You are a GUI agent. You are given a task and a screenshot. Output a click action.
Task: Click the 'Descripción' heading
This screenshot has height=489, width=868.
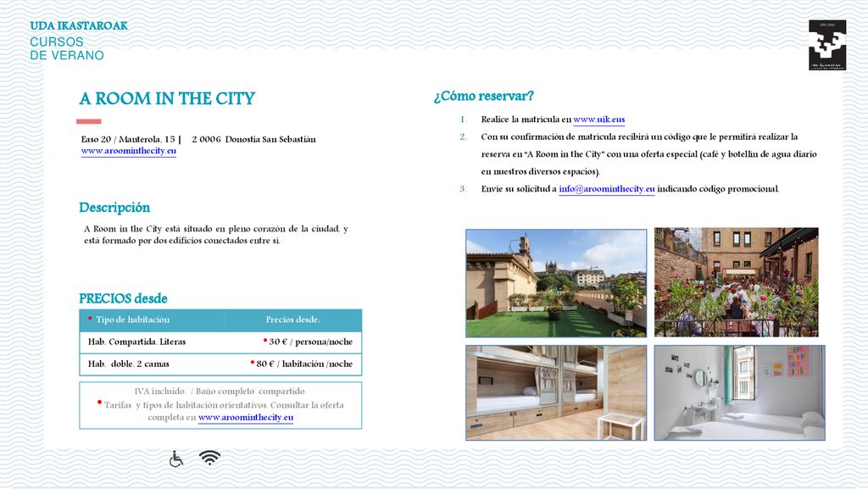click(114, 208)
